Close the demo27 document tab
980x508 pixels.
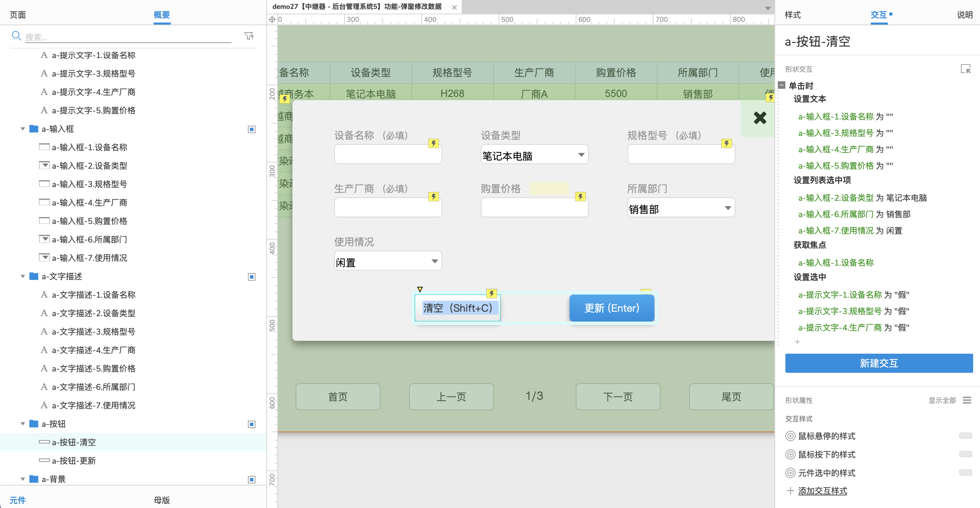[x=454, y=7]
